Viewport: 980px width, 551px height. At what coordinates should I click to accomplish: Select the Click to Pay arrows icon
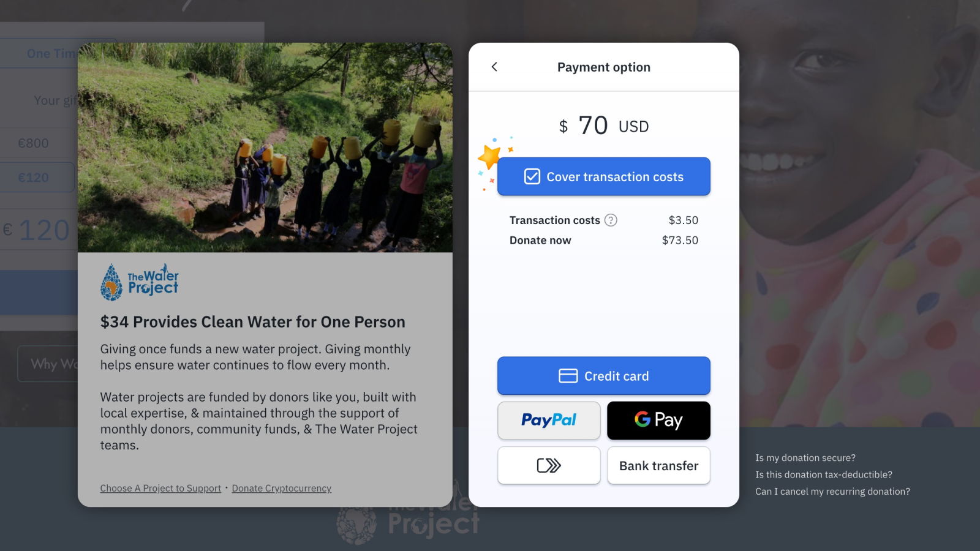(549, 465)
